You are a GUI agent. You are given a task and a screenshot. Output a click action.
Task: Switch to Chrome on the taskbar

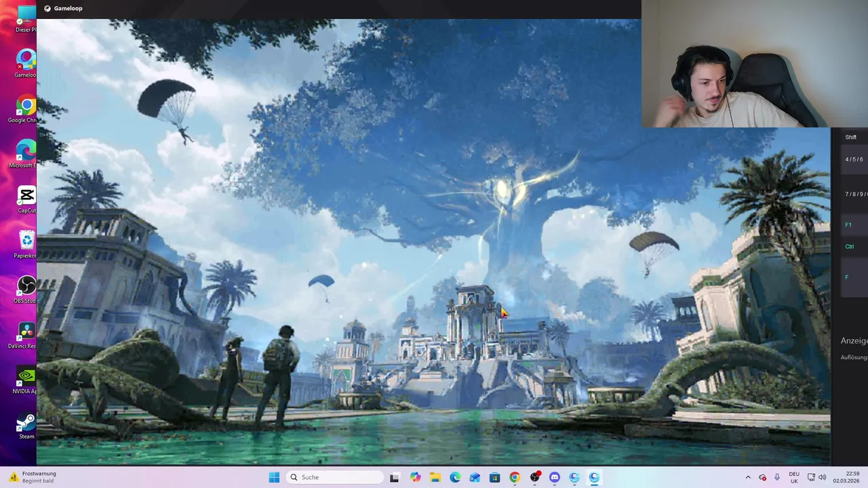(515, 477)
